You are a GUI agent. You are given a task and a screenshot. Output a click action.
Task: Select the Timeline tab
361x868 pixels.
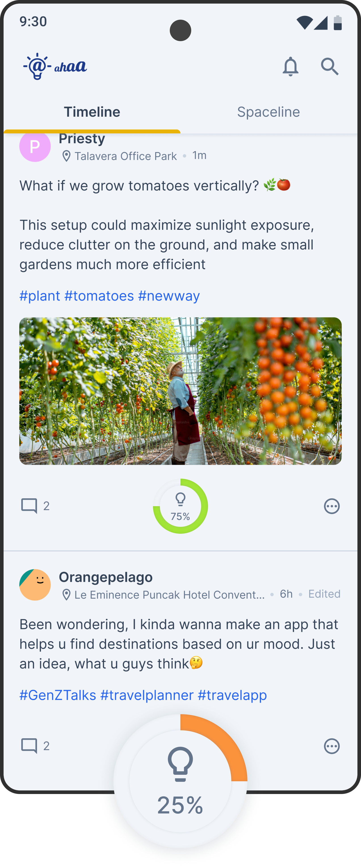click(92, 112)
